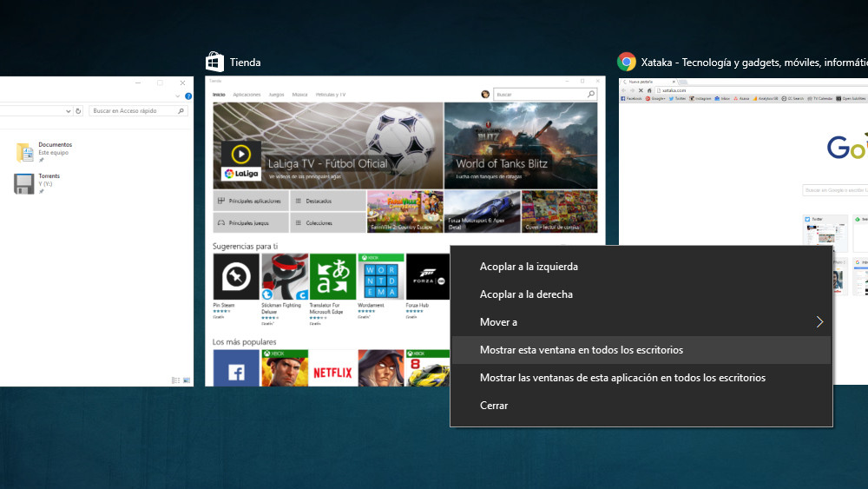Viewport: 868px width, 489px height.
Task: Open the Wordament game icon
Action: (x=381, y=277)
